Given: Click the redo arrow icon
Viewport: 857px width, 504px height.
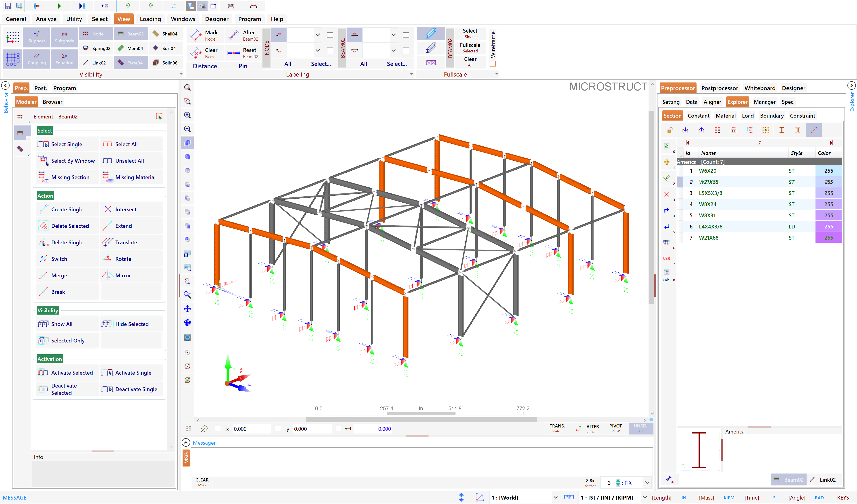Looking at the screenshot, I should (151, 6).
